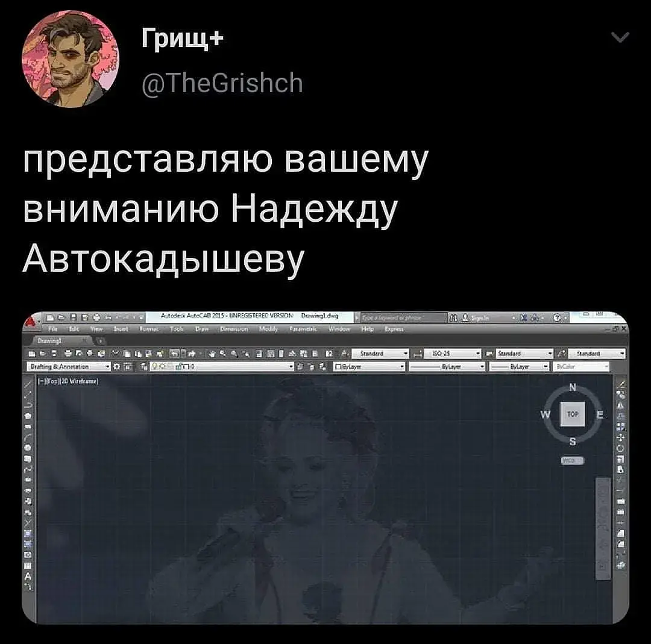This screenshot has height=644, width=651.
Task: Click the TOP face of ViewCube
Action: 573,414
